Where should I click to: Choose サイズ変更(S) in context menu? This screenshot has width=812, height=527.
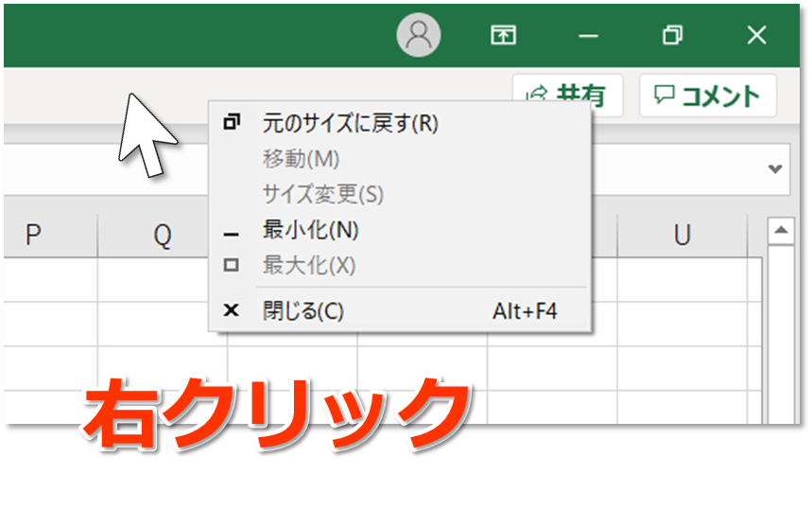pos(400,194)
